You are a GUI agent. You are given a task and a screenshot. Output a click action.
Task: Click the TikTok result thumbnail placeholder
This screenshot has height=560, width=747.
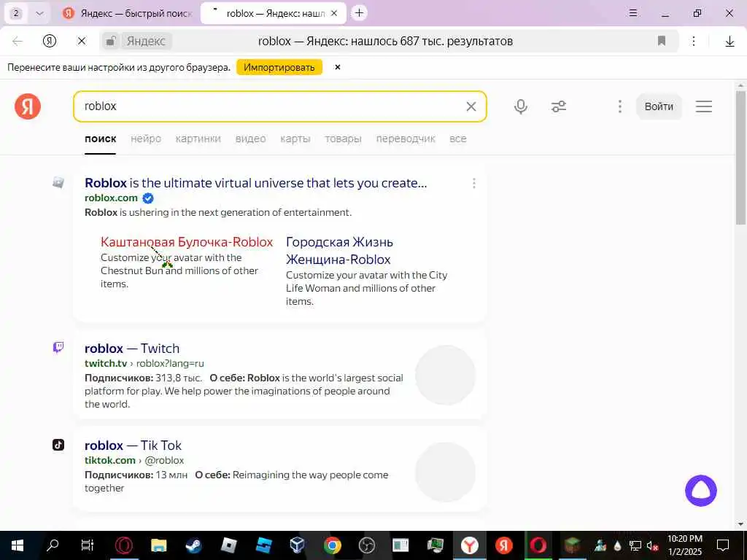click(x=446, y=472)
